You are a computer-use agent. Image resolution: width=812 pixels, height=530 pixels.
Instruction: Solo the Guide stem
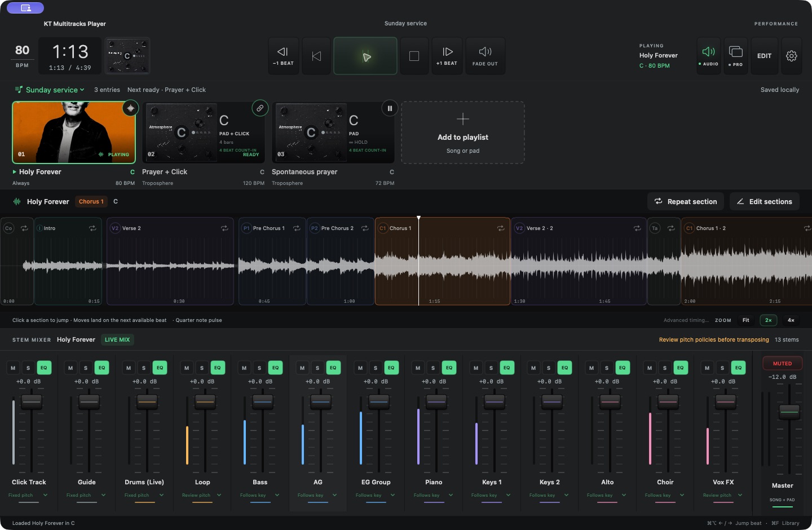coord(86,368)
